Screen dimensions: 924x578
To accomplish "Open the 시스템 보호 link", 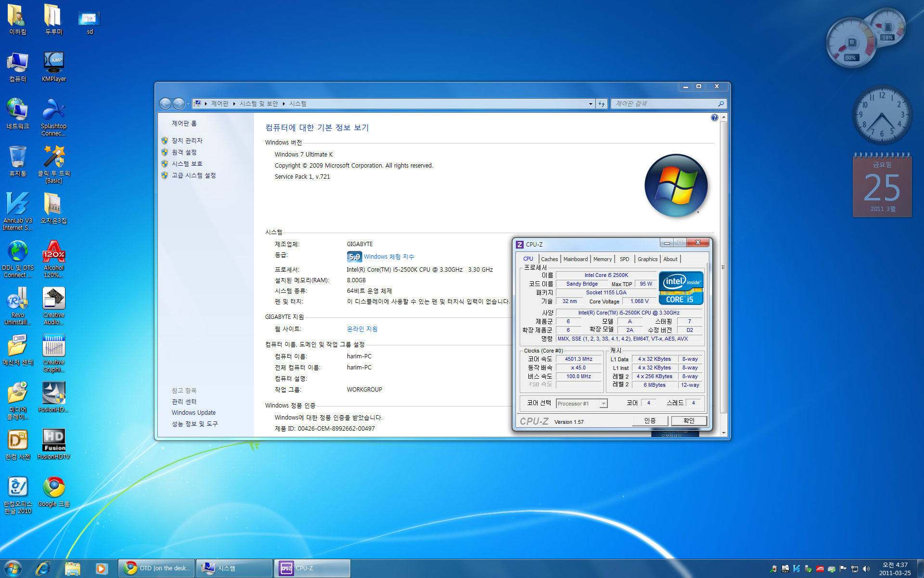I will [x=187, y=164].
